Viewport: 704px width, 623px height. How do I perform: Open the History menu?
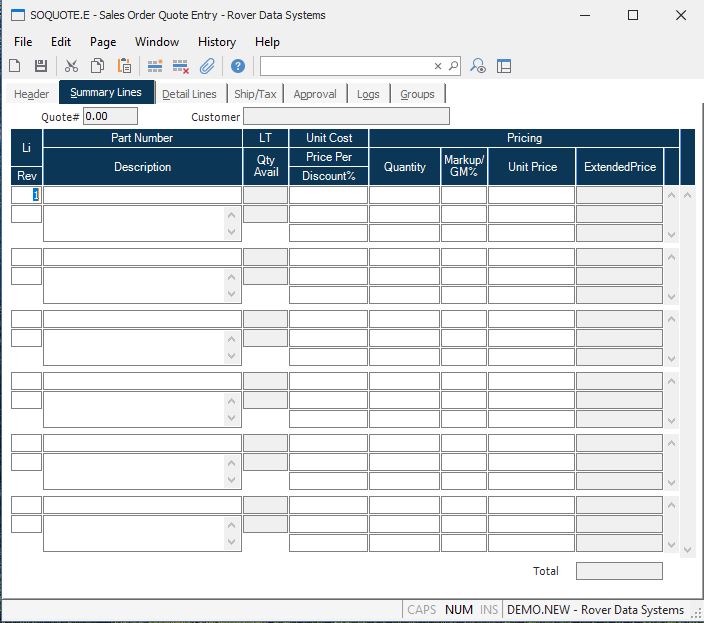(x=216, y=42)
